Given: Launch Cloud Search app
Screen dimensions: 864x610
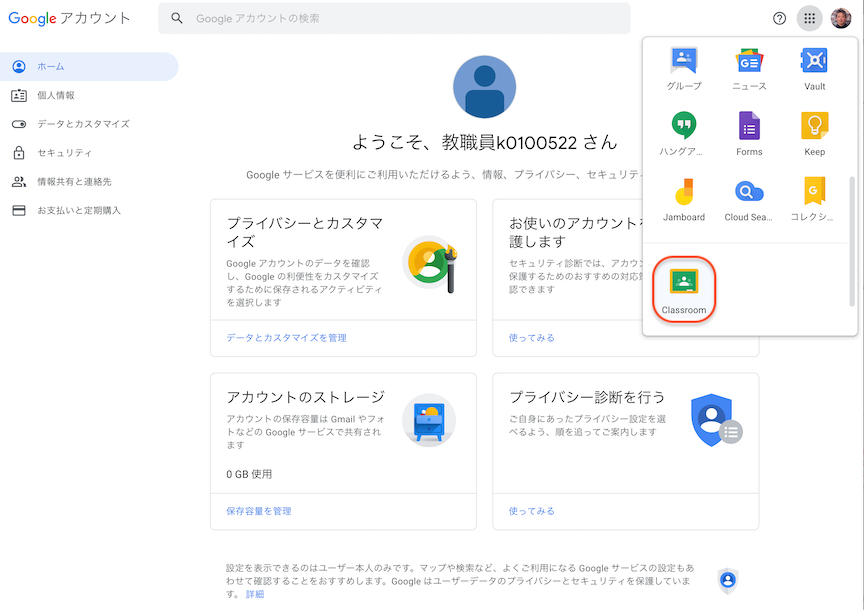Looking at the screenshot, I should click(749, 199).
